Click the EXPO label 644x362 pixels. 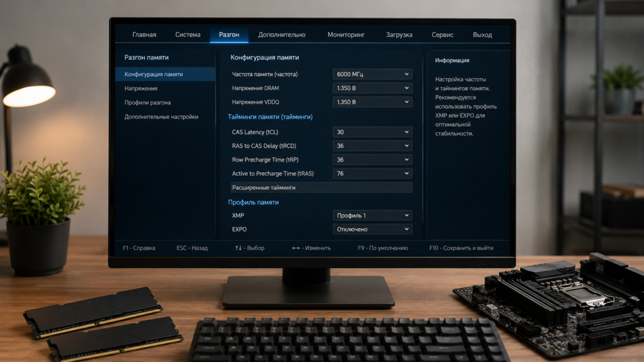(239, 229)
